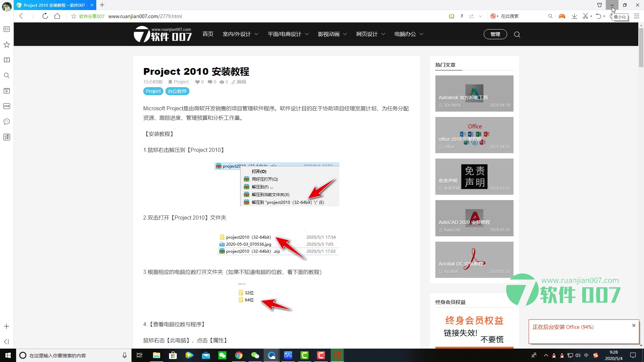Open the favorites star in left sidebar
This screenshot has width=644, height=362.
click(7, 45)
